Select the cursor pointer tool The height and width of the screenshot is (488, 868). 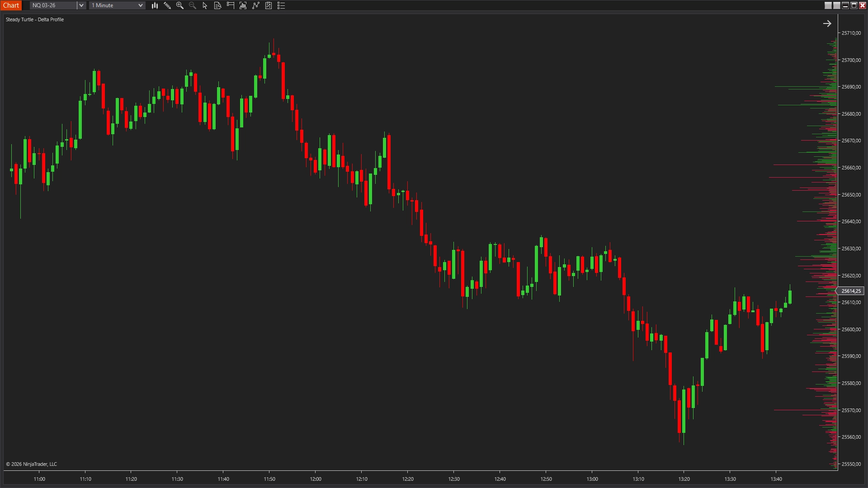click(x=204, y=5)
